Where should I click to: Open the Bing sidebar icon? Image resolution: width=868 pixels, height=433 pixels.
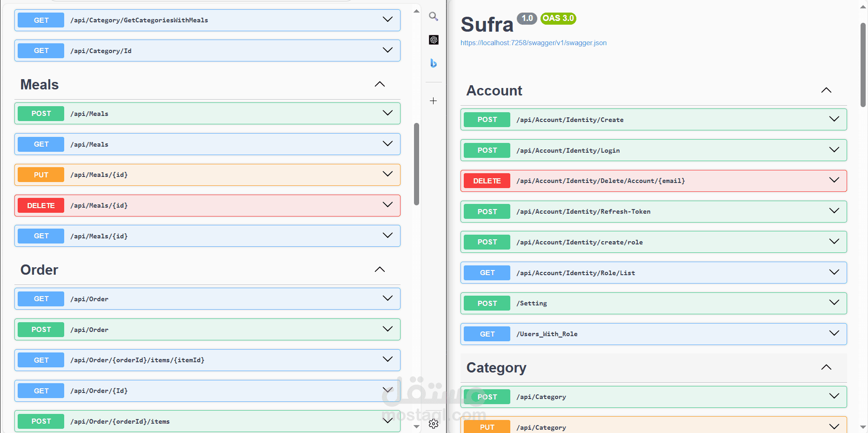click(434, 63)
